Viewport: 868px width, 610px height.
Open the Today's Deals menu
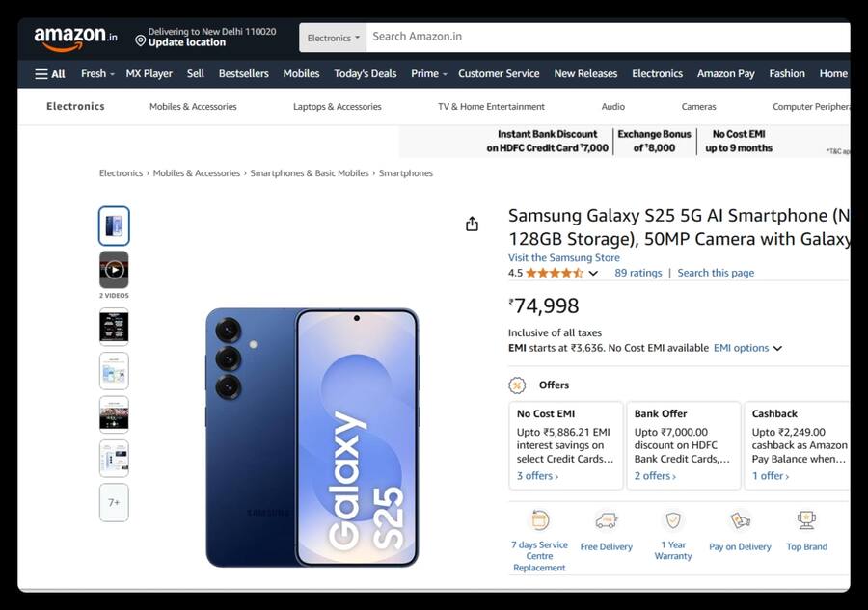click(365, 73)
